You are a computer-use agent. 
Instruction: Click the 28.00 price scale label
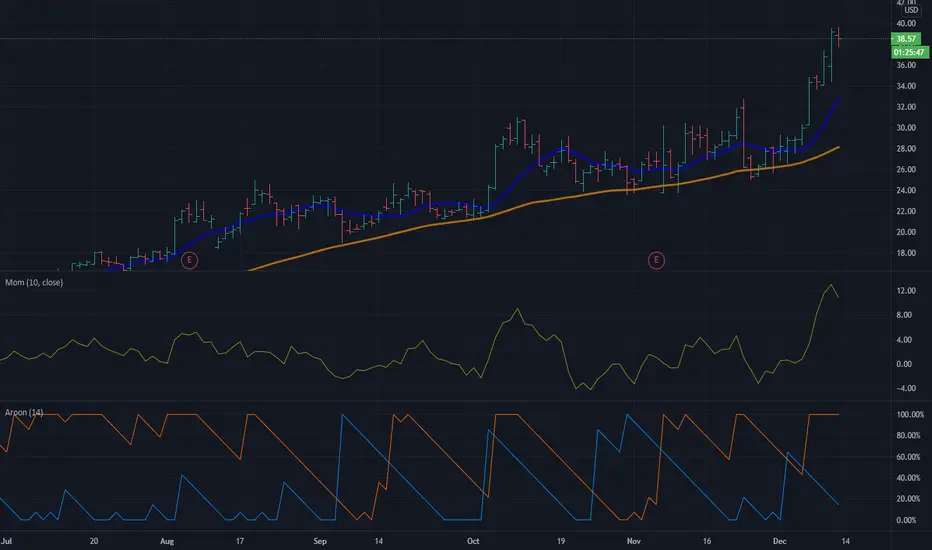(x=906, y=149)
